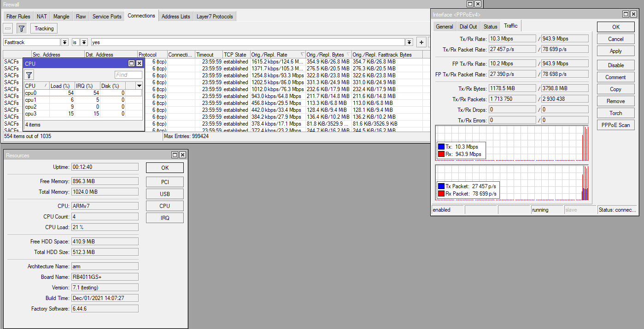
Task: Close the Interface PPPoEv4 window
Action: coord(633,15)
